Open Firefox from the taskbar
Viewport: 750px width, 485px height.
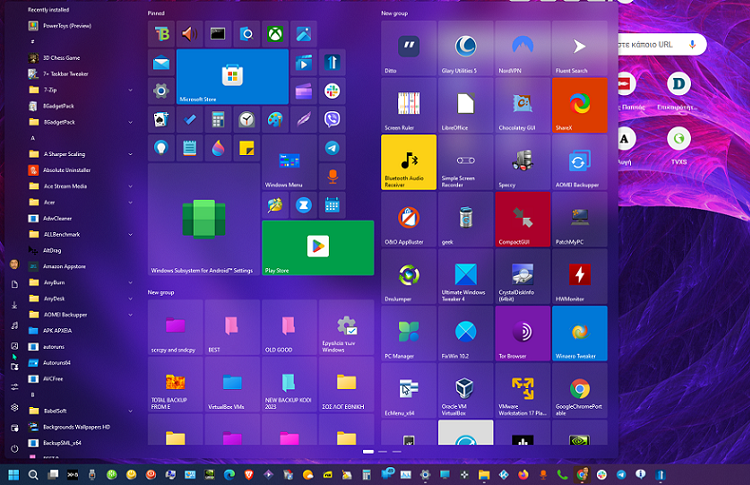coord(523,474)
